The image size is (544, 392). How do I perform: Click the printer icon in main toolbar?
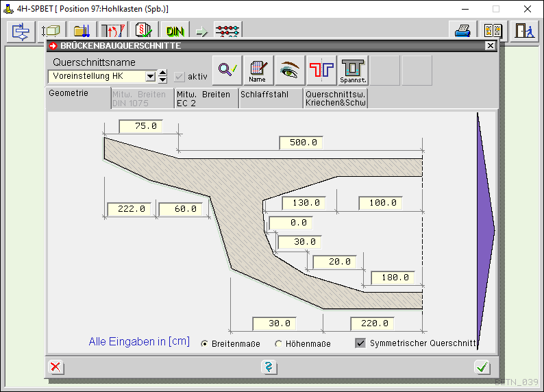(462, 31)
